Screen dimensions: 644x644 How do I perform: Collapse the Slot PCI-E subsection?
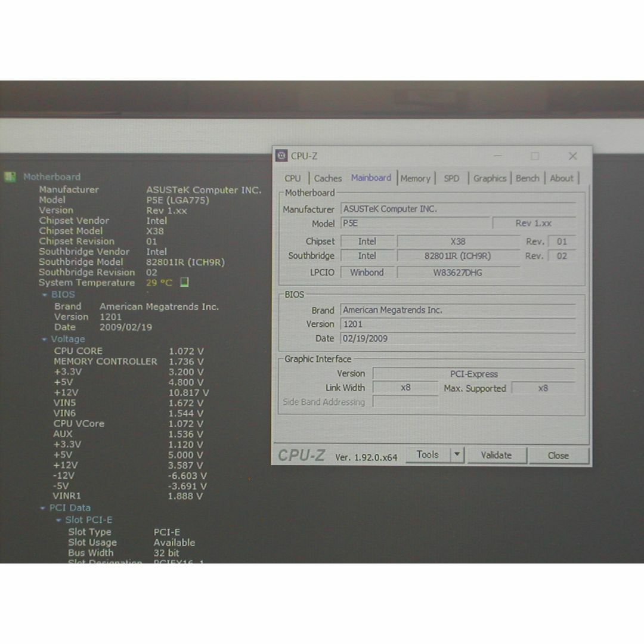58,520
